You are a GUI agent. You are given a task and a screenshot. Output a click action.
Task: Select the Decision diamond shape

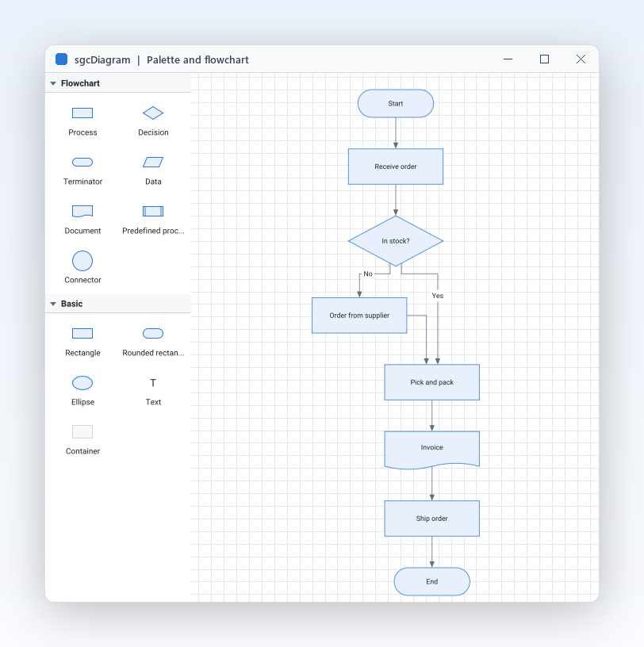click(153, 113)
